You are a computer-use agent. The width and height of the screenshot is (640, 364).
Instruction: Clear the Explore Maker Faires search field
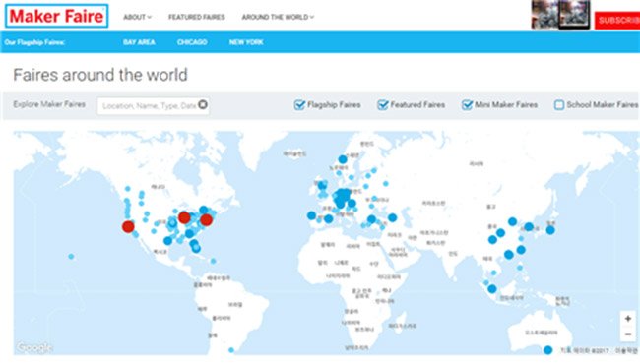203,104
